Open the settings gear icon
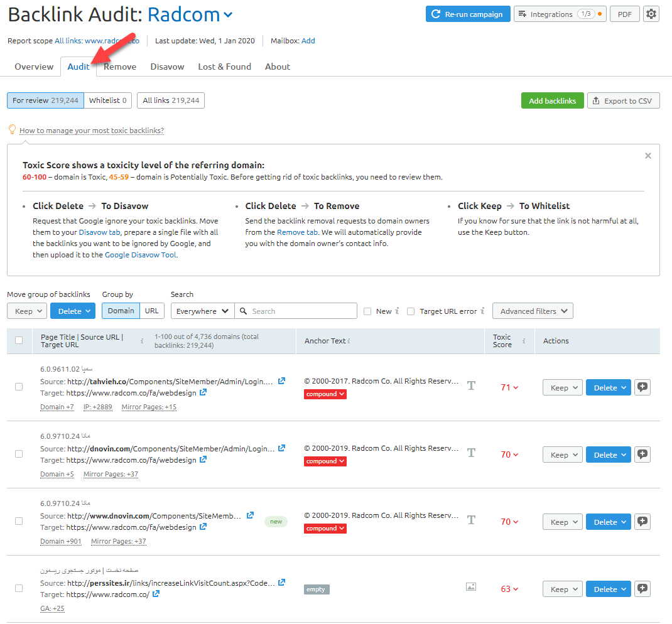 pos(651,13)
